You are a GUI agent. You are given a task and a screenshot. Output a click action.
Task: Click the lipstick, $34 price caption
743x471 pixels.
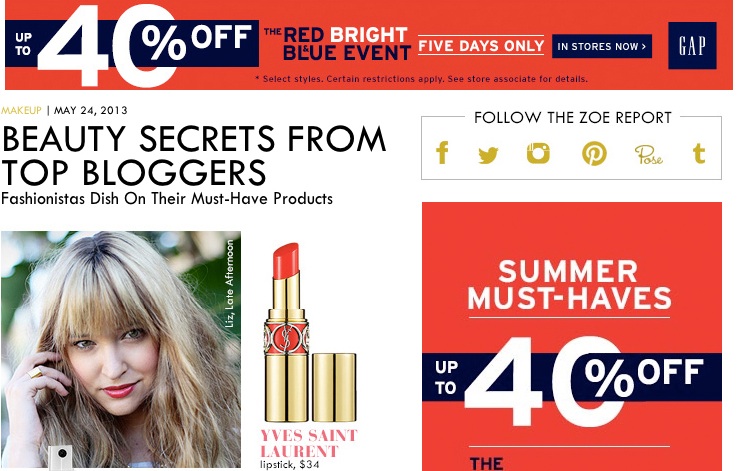click(290, 465)
